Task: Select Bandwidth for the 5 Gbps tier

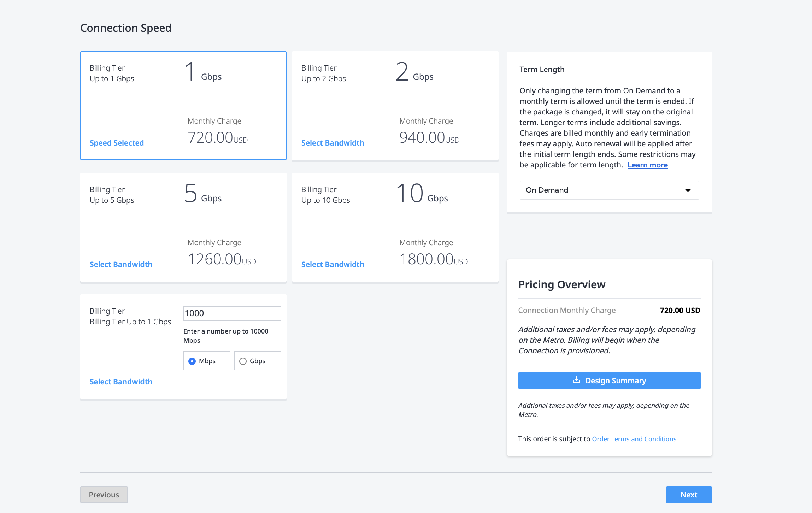Action: tap(121, 264)
